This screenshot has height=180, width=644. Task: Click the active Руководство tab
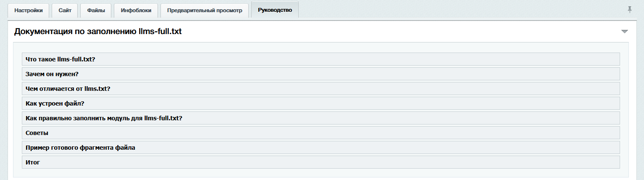275,10
